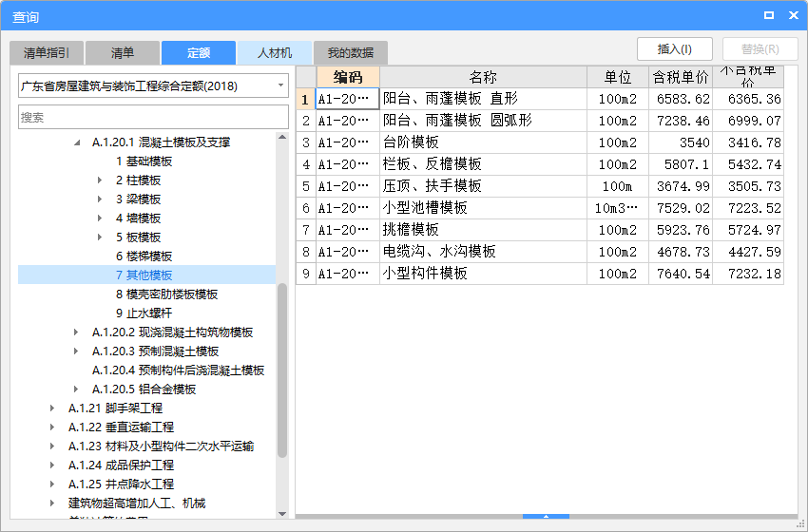Select row 小型构件模板
This screenshot has height=532, width=808.
click(x=540, y=274)
